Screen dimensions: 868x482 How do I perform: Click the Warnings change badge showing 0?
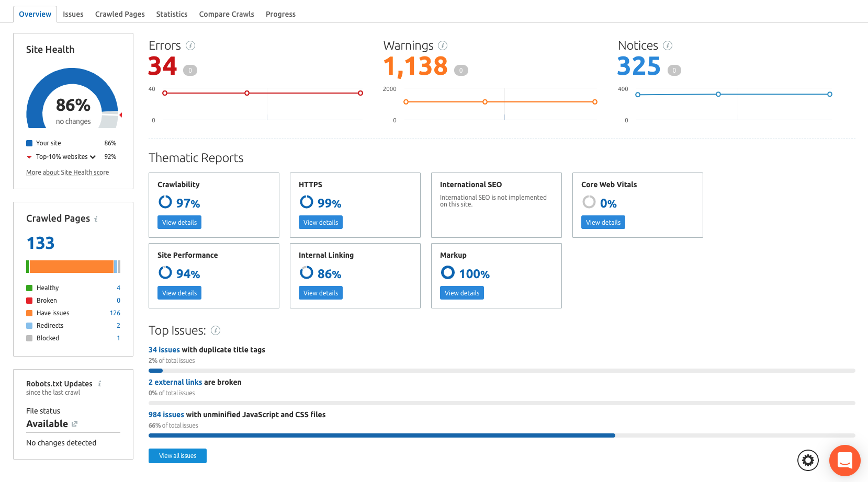coord(461,70)
